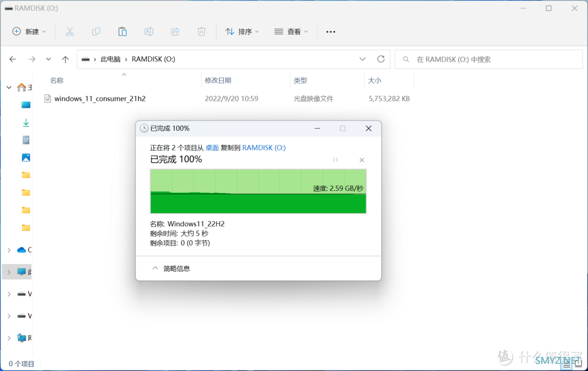Expand the Network sidebar node
Screen dimensions: 588x371
point(9,338)
